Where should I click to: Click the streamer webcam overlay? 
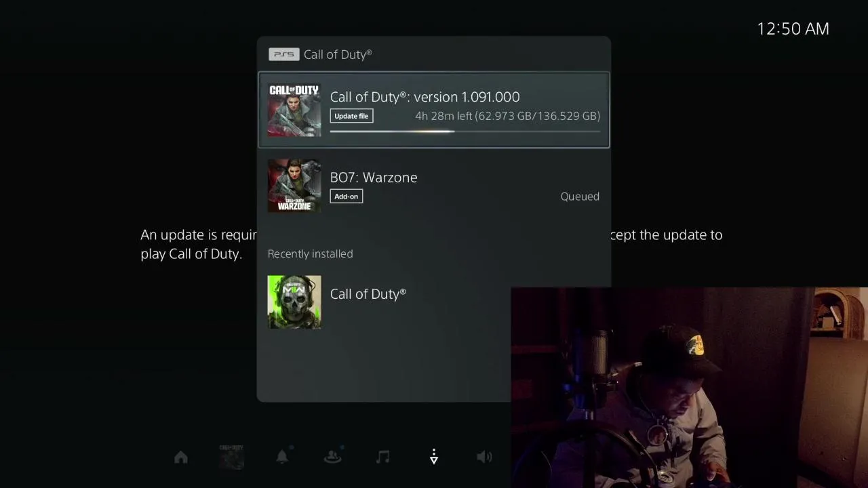click(x=689, y=388)
